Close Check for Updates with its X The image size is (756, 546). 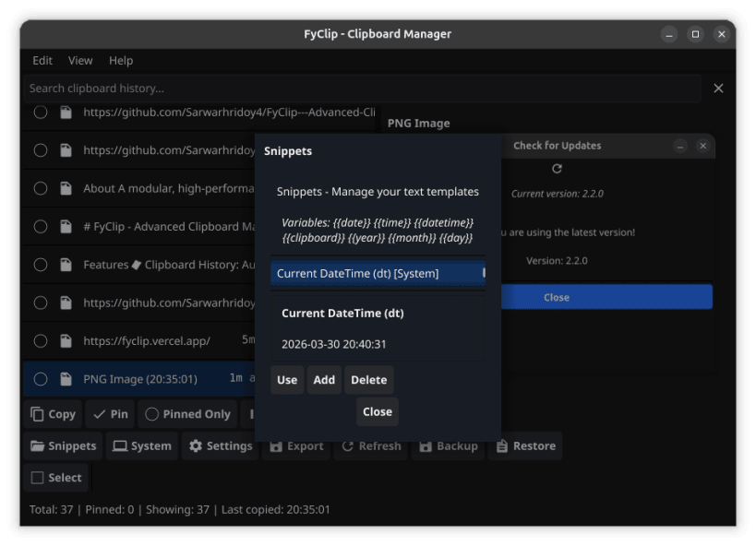click(703, 146)
